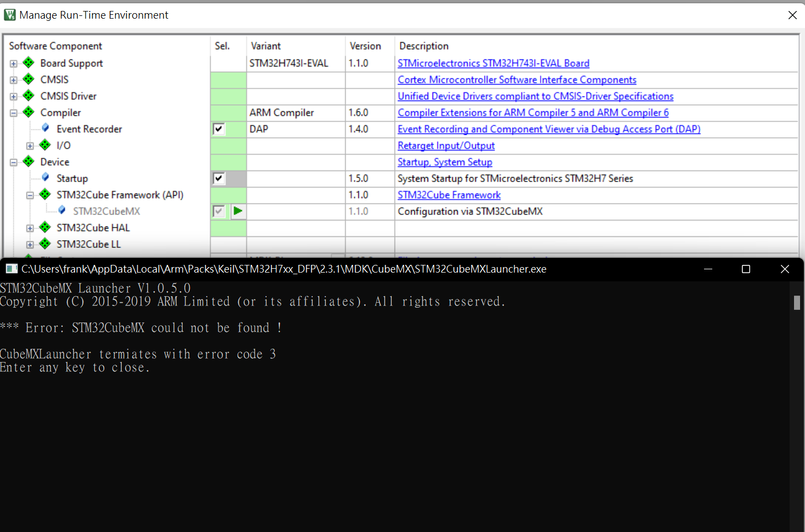The height and width of the screenshot is (532, 805).
Task: Collapse the STM32Cube Framework (API) node
Action: [x=30, y=195]
